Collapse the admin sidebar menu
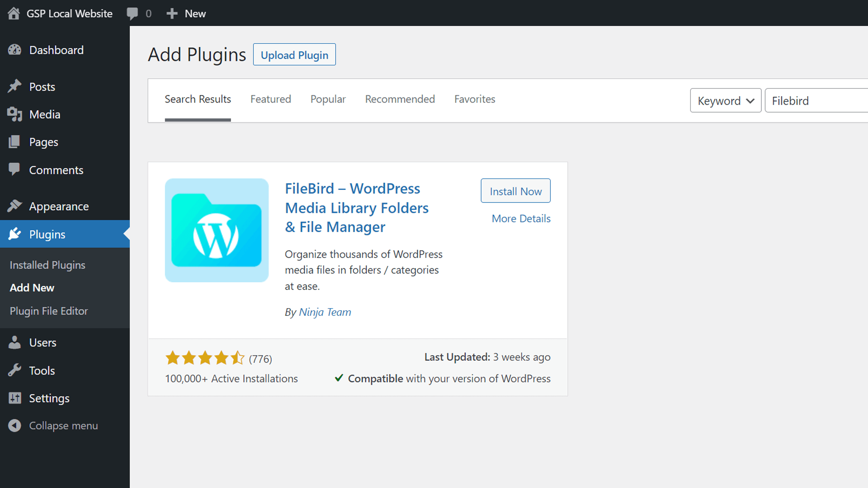 pyautogui.click(x=15, y=425)
